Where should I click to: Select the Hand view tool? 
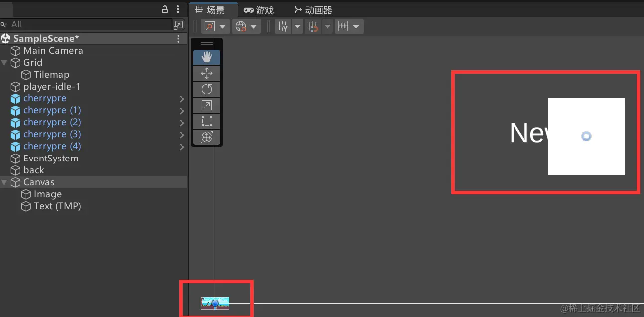tap(207, 57)
